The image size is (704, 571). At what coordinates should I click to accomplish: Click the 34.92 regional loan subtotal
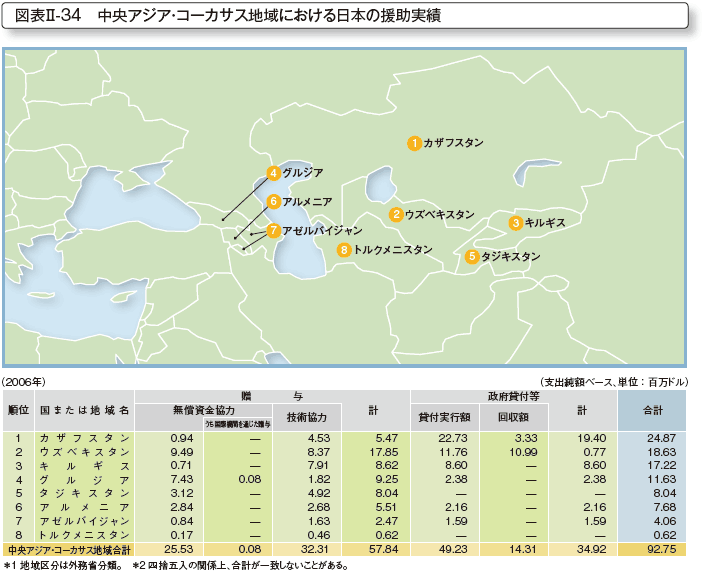click(x=592, y=549)
